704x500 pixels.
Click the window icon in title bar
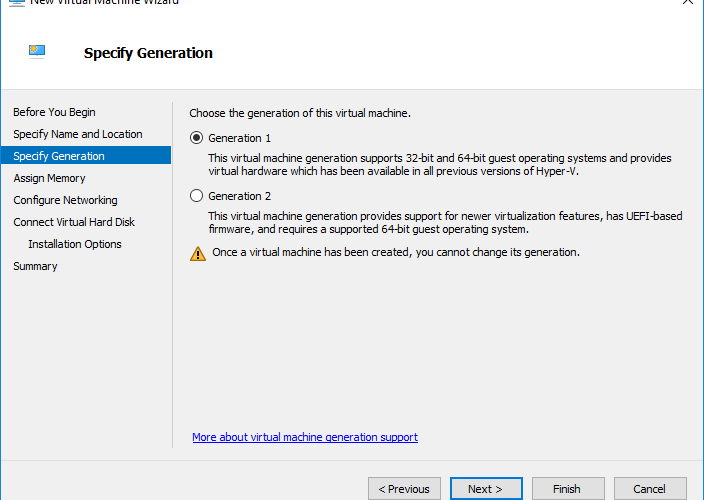tap(17, 3)
